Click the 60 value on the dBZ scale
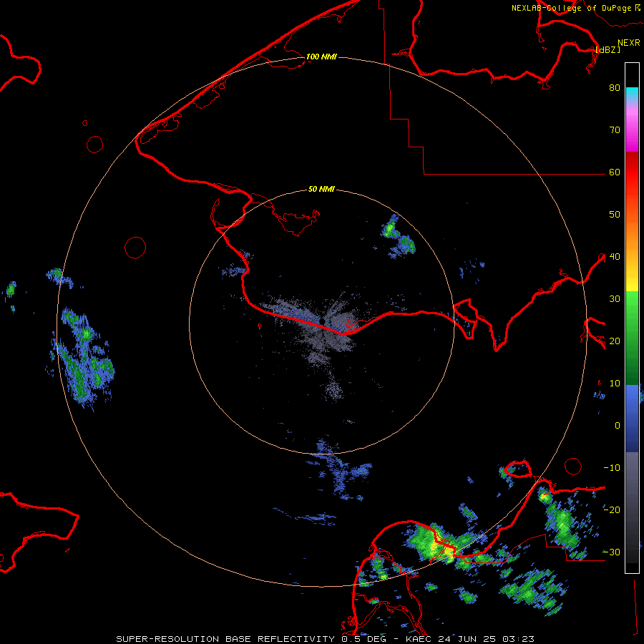 pyautogui.click(x=615, y=172)
